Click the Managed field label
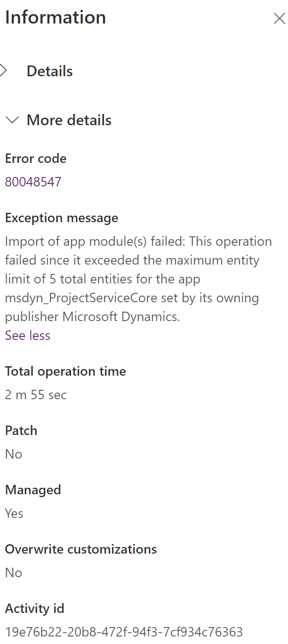The image size is (288, 644). pos(33,490)
